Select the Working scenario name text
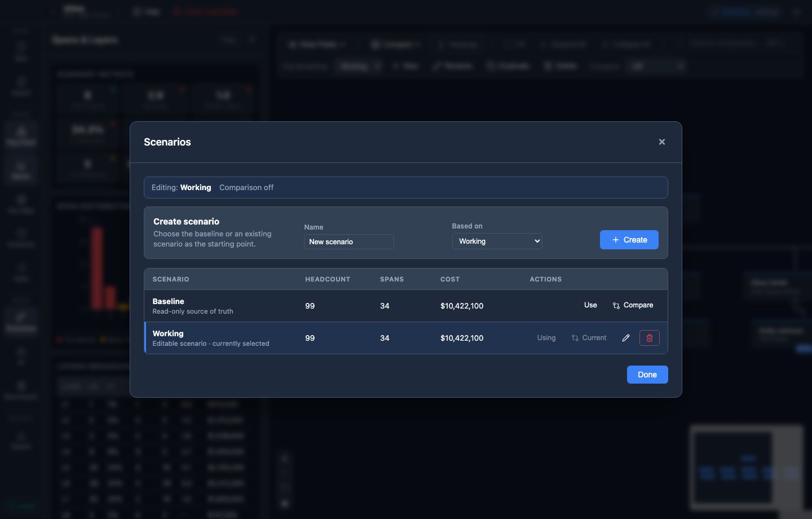The image size is (812, 519). 167,333
